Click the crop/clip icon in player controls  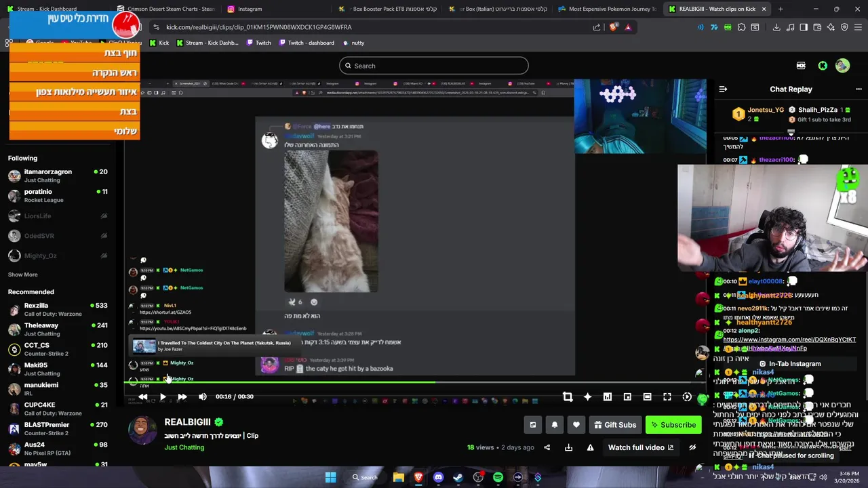tap(568, 396)
